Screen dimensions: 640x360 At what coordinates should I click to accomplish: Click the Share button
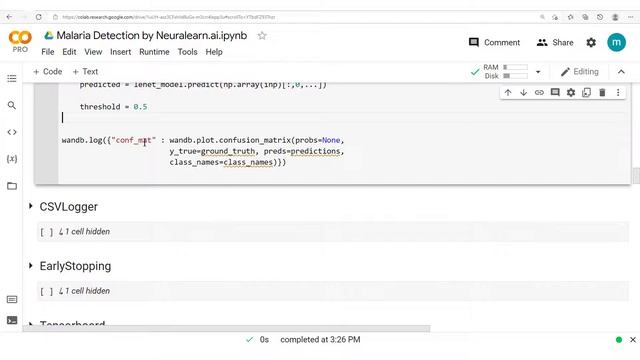[x=555, y=42]
